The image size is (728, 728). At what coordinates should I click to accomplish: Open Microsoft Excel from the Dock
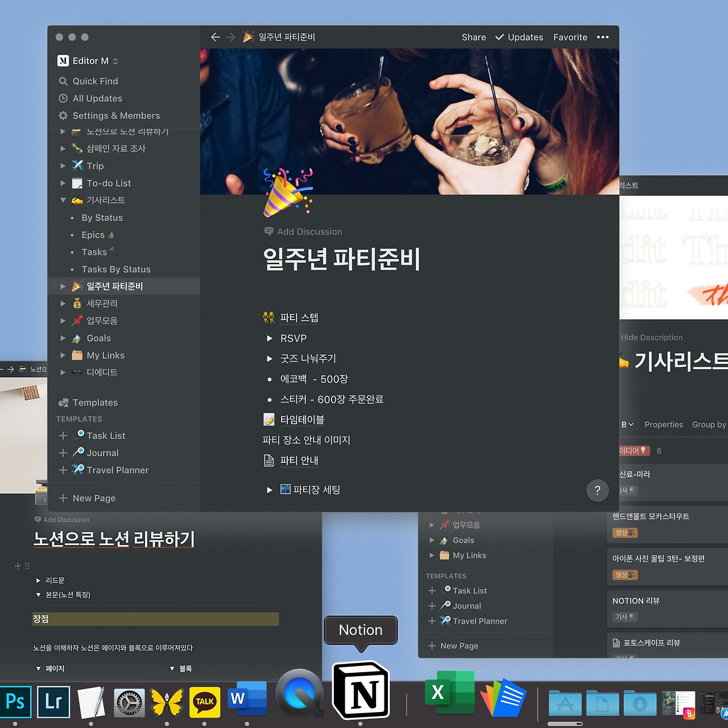coord(449,692)
